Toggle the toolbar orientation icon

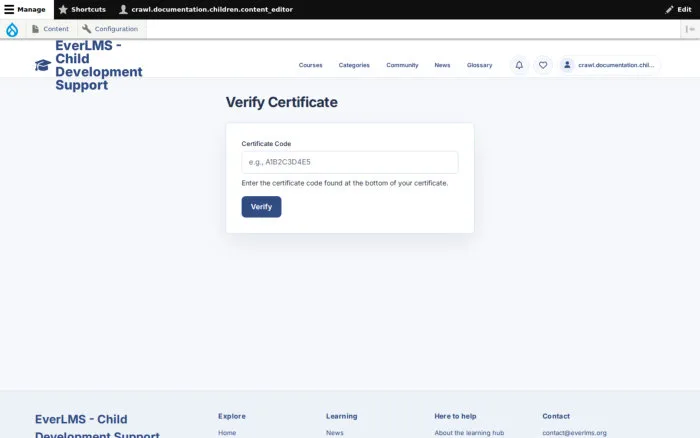coord(690,29)
